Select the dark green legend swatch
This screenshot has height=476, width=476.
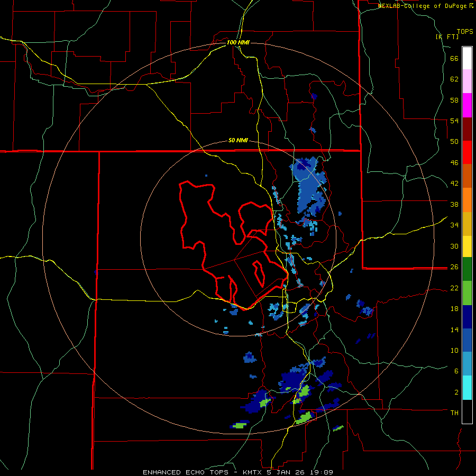click(467, 269)
